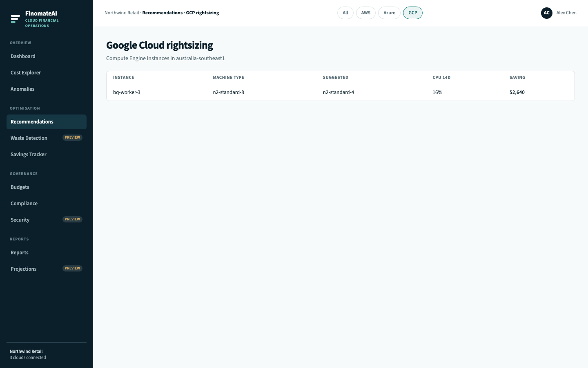Sort by the Saving column header
This screenshot has height=368, width=588.
517,78
